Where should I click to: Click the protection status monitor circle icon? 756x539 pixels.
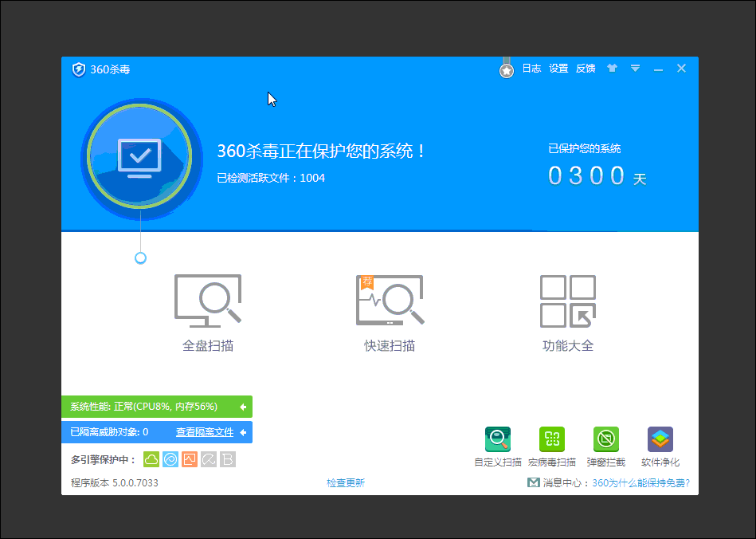click(140, 157)
